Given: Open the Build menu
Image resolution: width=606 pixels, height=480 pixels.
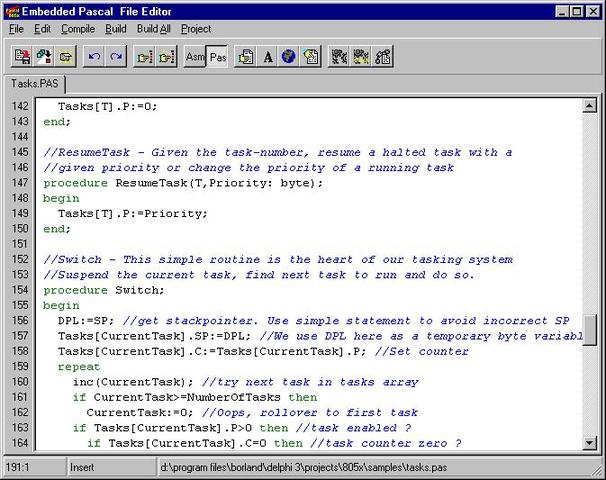Looking at the screenshot, I should click(x=116, y=29).
